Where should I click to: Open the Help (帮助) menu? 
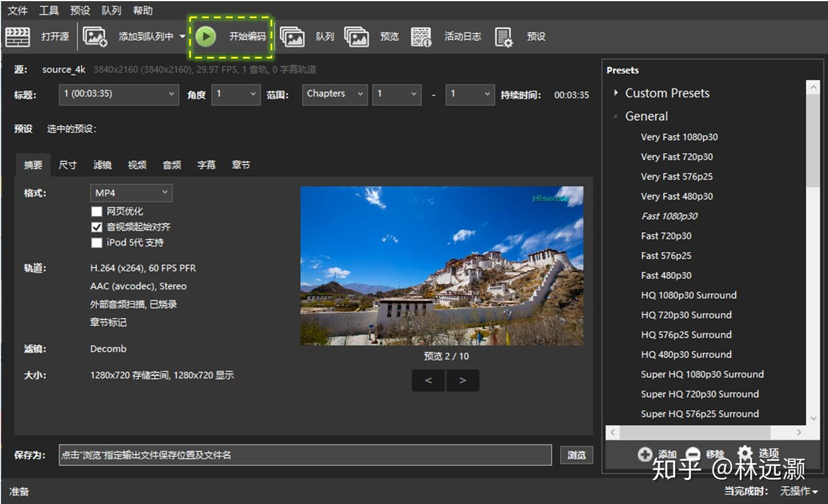(x=143, y=10)
